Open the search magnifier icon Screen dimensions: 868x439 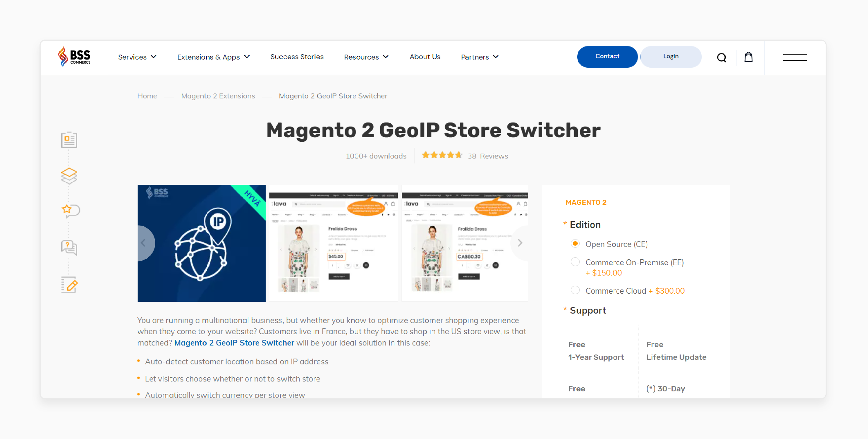tap(721, 57)
